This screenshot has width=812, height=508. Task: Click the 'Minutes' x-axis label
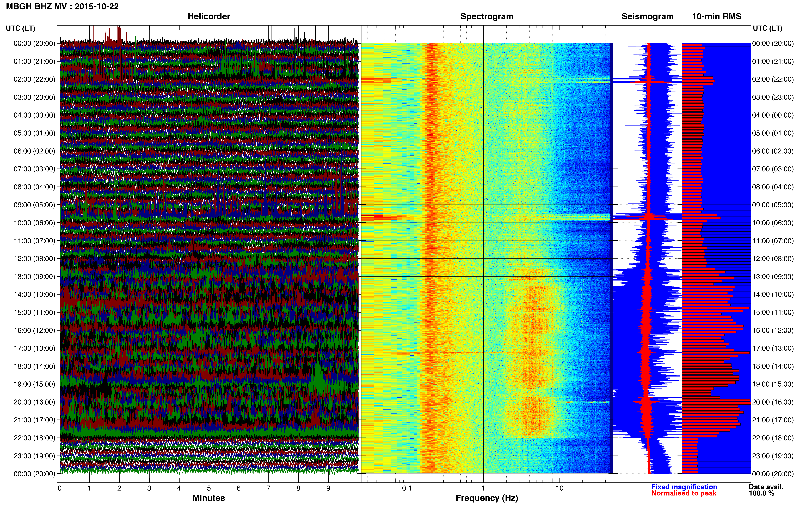(x=208, y=498)
